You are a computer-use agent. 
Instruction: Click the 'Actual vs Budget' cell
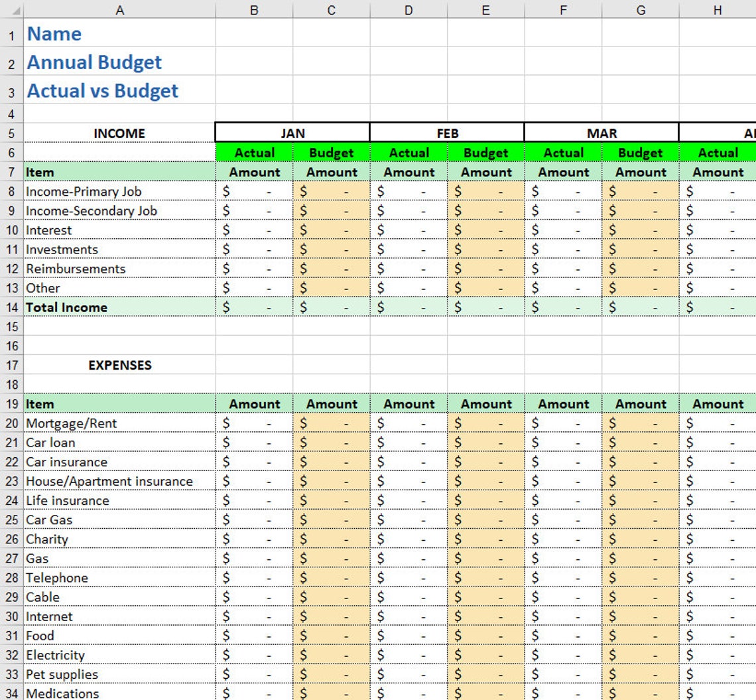click(119, 90)
